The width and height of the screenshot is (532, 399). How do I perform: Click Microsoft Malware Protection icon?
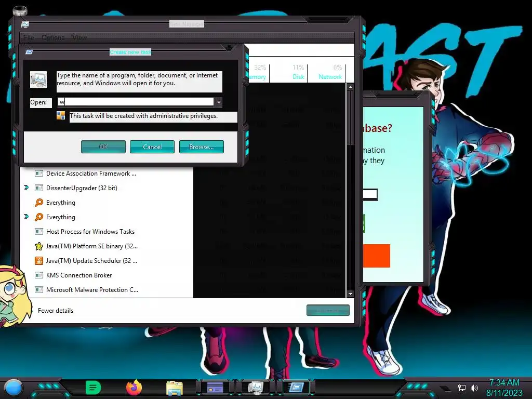click(39, 290)
